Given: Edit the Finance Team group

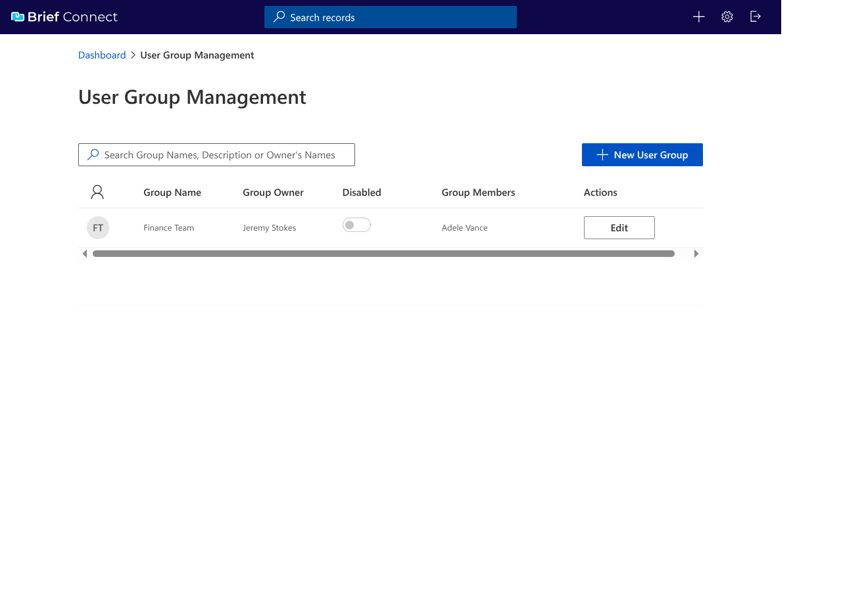Looking at the screenshot, I should (619, 227).
